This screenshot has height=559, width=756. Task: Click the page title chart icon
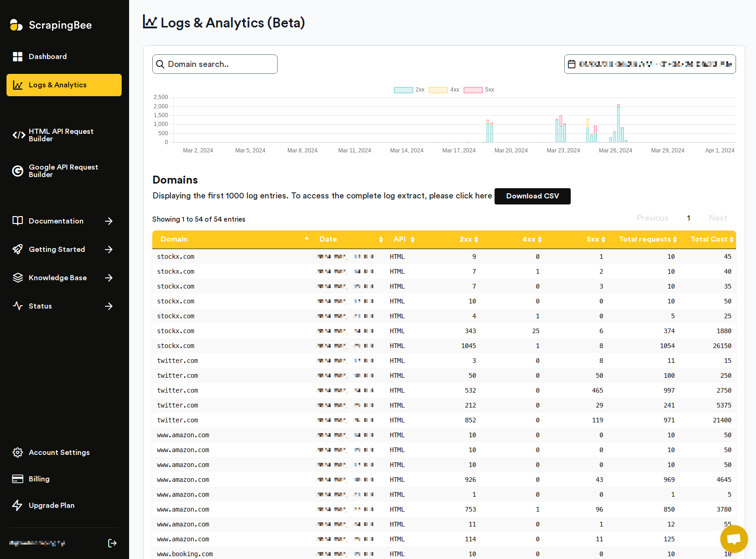pos(150,22)
